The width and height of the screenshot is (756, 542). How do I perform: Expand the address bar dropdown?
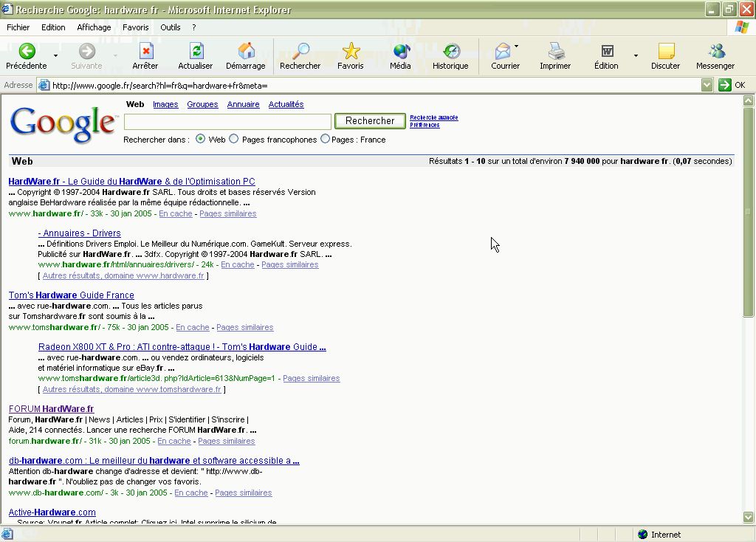coord(707,86)
